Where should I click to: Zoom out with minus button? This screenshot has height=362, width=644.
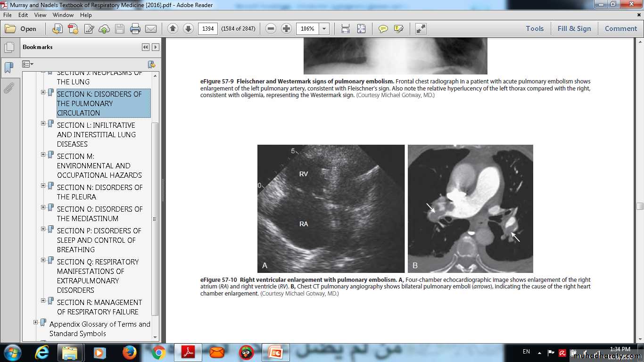click(271, 29)
